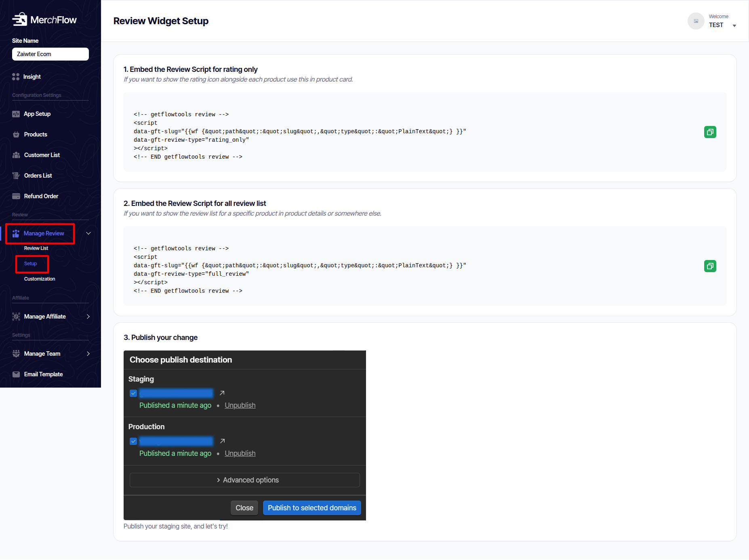Copy the rating-only review script

(710, 132)
